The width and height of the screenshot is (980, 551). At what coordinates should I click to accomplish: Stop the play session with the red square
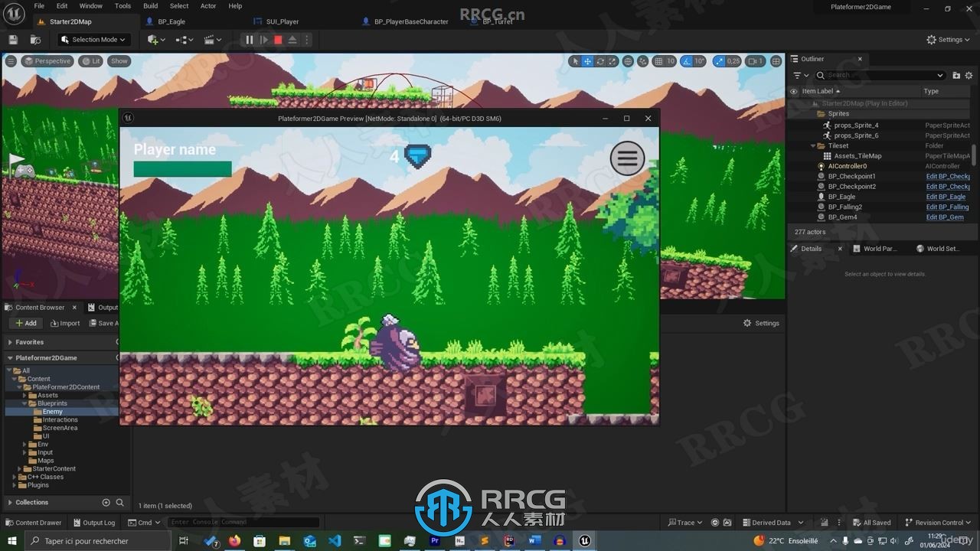(x=278, y=40)
